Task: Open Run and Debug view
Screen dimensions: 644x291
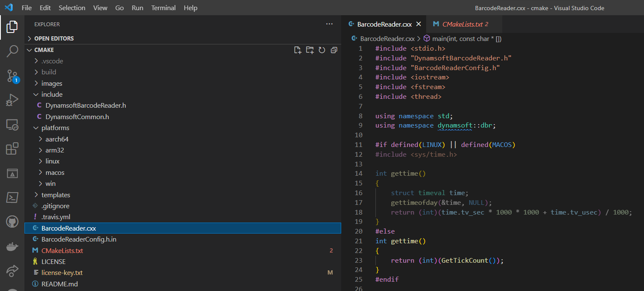Action: tap(12, 100)
